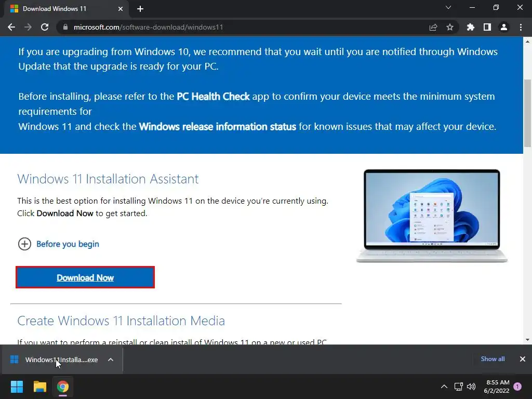Open the network status tray icon
Image resolution: width=532 pixels, height=399 pixels.
(458, 387)
